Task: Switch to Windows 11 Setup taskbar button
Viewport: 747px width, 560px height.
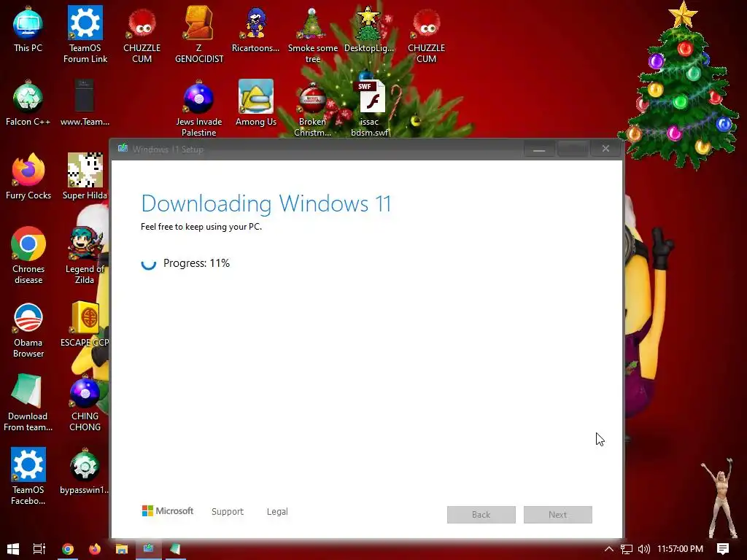Action: click(149, 549)
